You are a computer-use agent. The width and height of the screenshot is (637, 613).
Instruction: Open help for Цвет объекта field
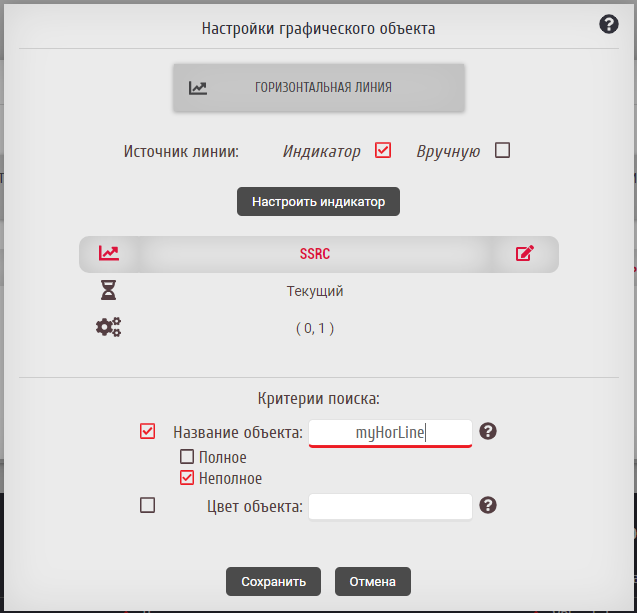coord(488,505)
